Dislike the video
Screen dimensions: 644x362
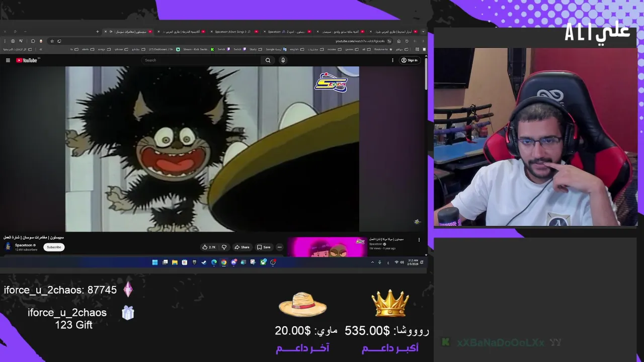point(224,247)
